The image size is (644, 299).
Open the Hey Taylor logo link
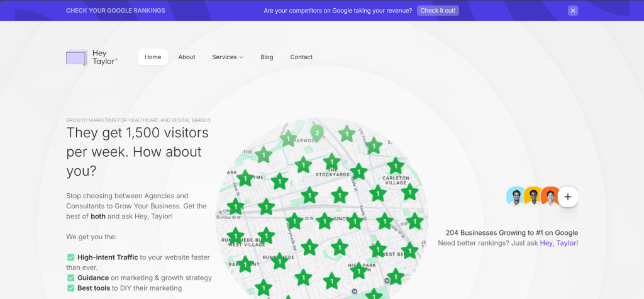tap(92, 57)
